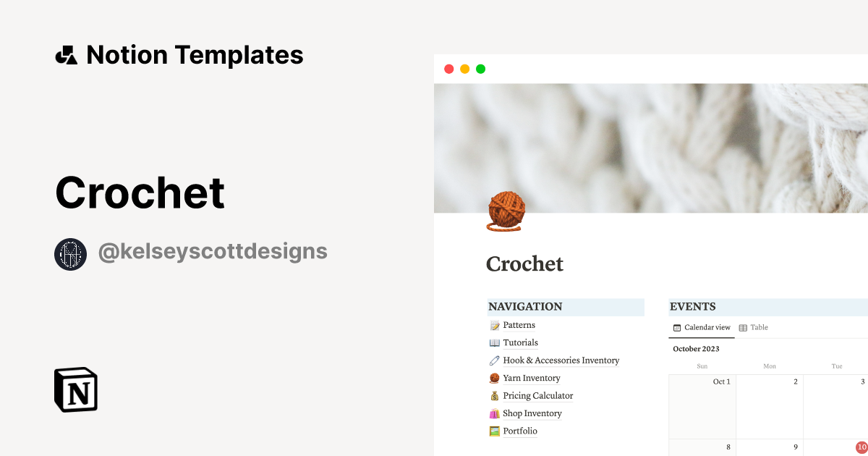This screenshot has width=868, height=456.
Task: Click the shopping bags icon beside Shop Inventory
Action: pos(493,413)
